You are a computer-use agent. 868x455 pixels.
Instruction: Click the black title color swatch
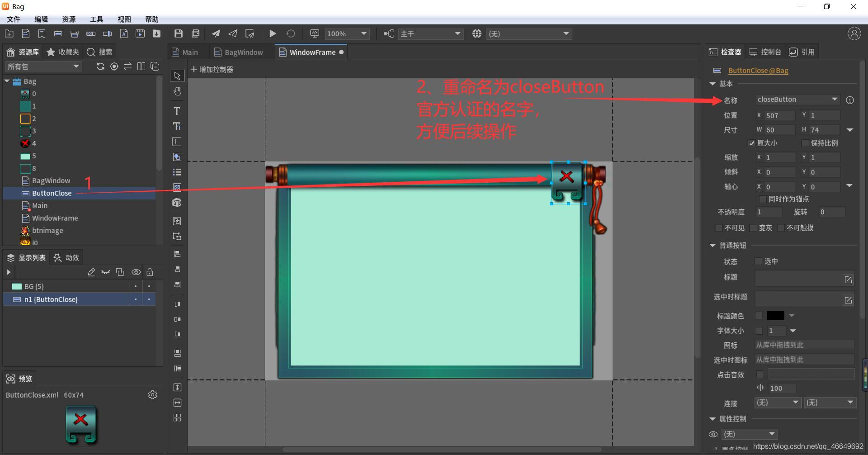tap(775, 316)
